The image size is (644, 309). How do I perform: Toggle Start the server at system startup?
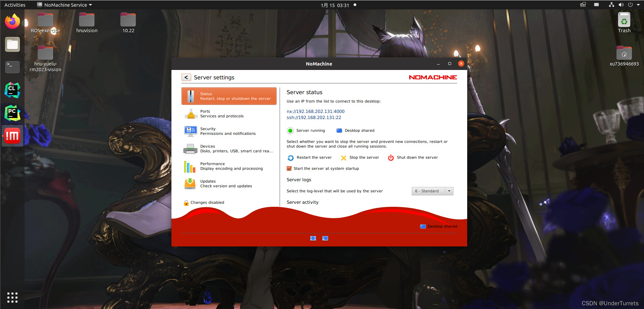click(x=289, y=168)
